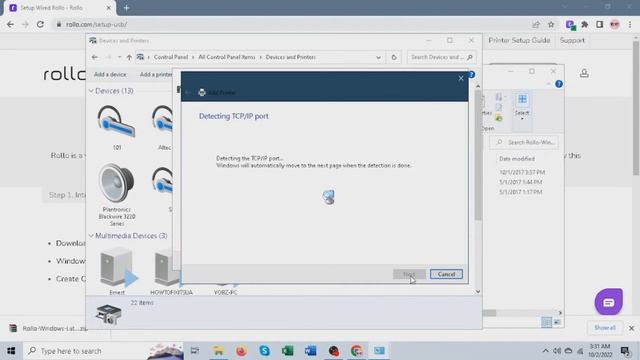Bookmark this page with star icon
This screenshot has width=640, height=360.
click(551, 24)
